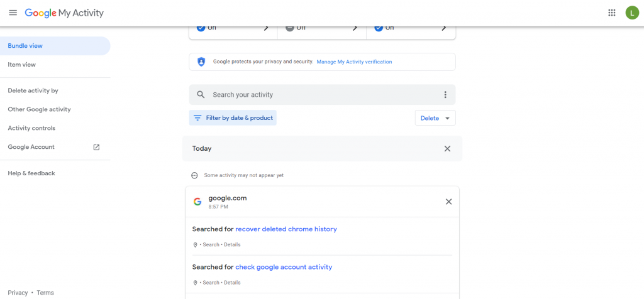This screenshot has width=644, height=299.
Task: Open 'recover deleted chrome history' search link
Action: (286, 229)
